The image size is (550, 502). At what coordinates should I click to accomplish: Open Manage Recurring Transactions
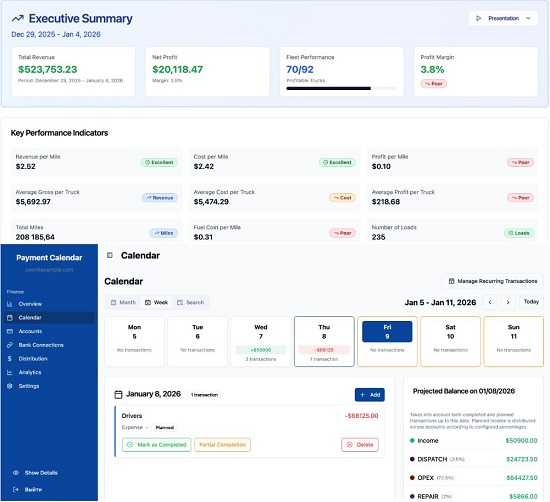[493, 281]
